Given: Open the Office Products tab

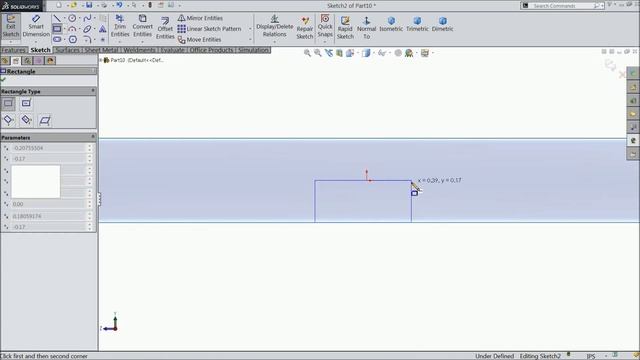Looking at the screenshot, I should tap(211, 50).
